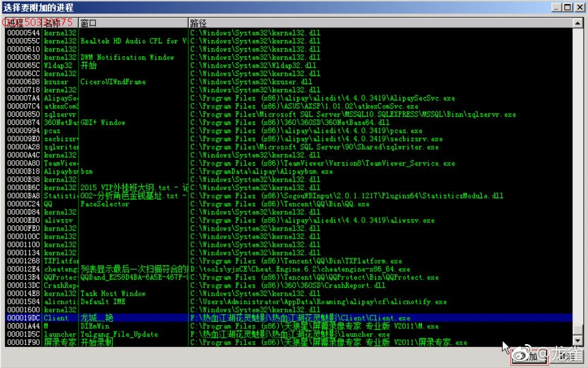Minimize the process selection window

(557, 7)
